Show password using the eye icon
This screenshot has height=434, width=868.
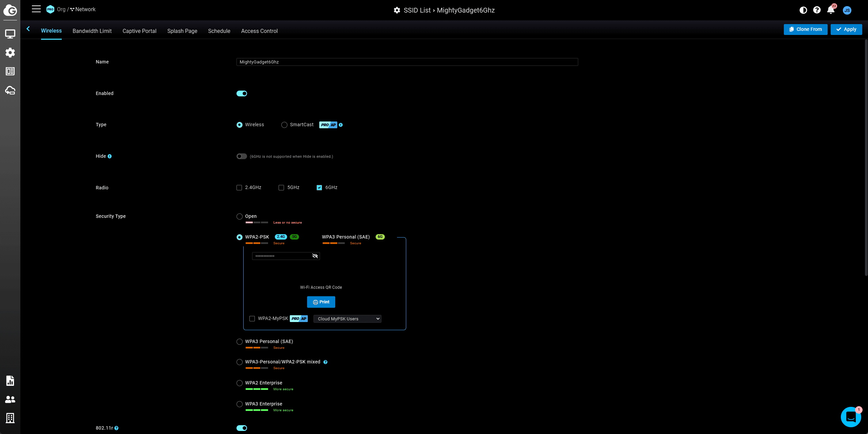point(315,256)
